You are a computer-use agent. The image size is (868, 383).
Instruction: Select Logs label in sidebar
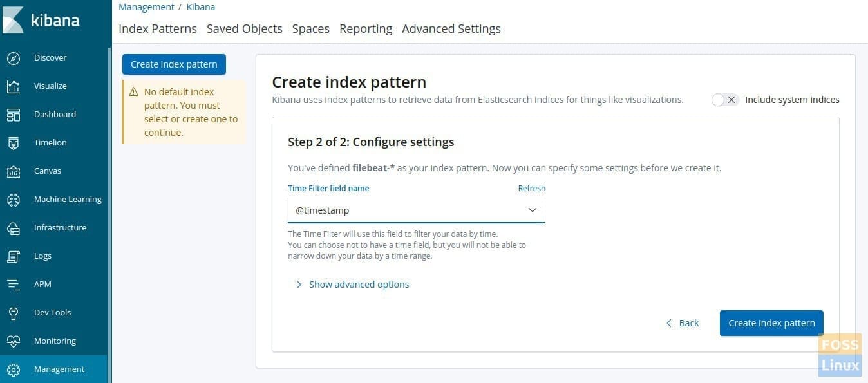pos(42,256)
